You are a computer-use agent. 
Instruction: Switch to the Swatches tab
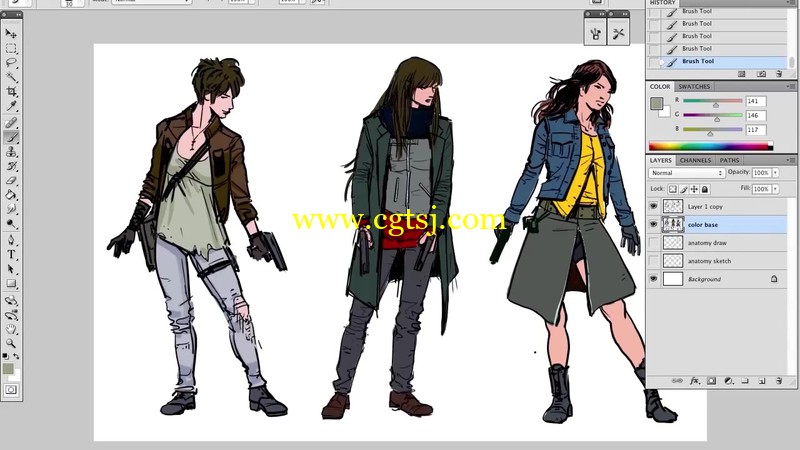click(694, 87)
